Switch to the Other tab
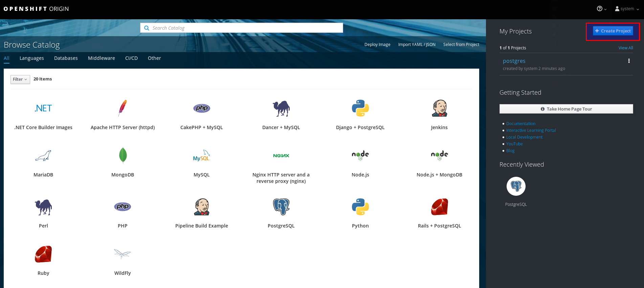Viewport: 644px width, 288px height. [154, 58]
